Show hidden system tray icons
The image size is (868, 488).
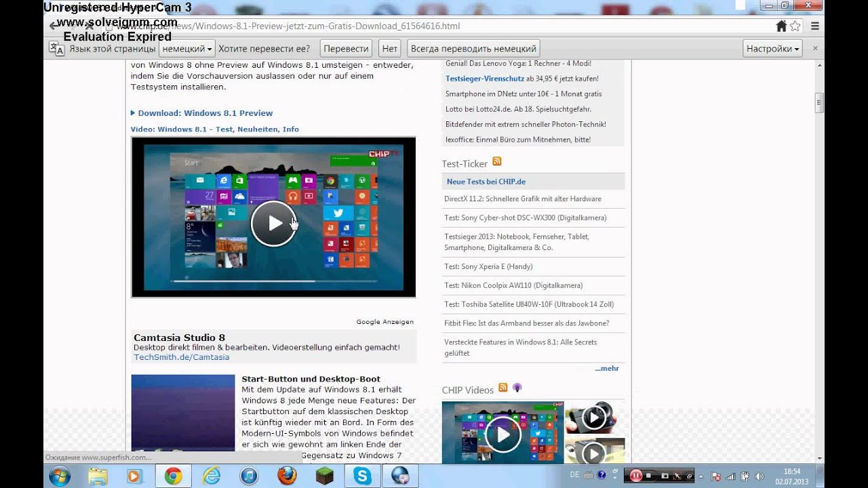tap(701, 476)
